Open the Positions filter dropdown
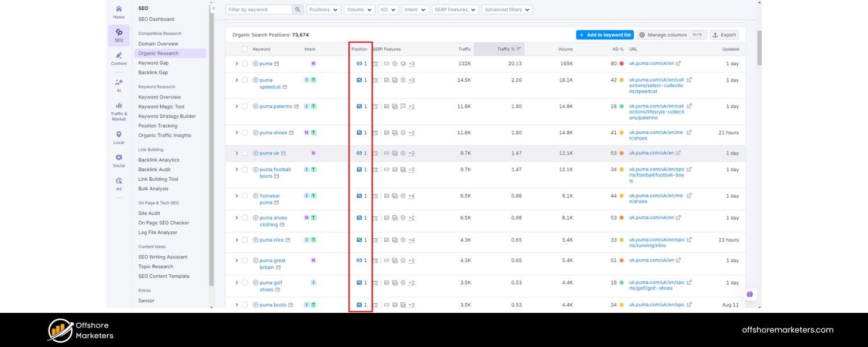 coord(323,9)
